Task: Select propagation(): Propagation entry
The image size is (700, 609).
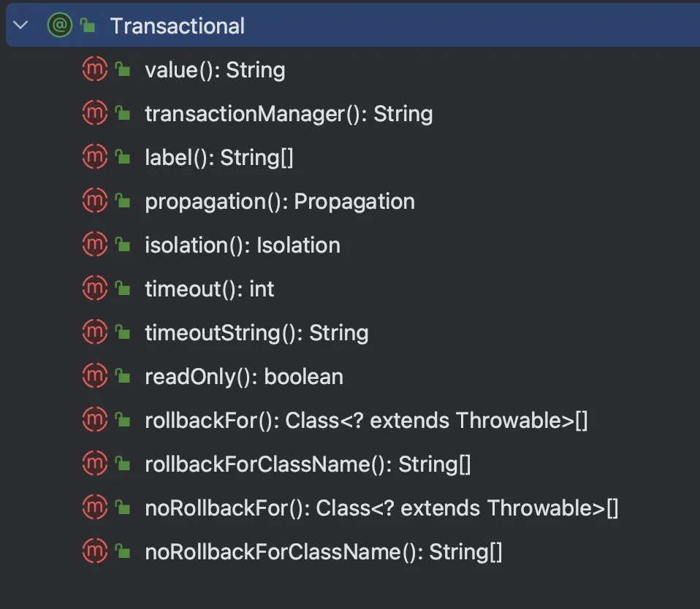Action: (280, 202)
